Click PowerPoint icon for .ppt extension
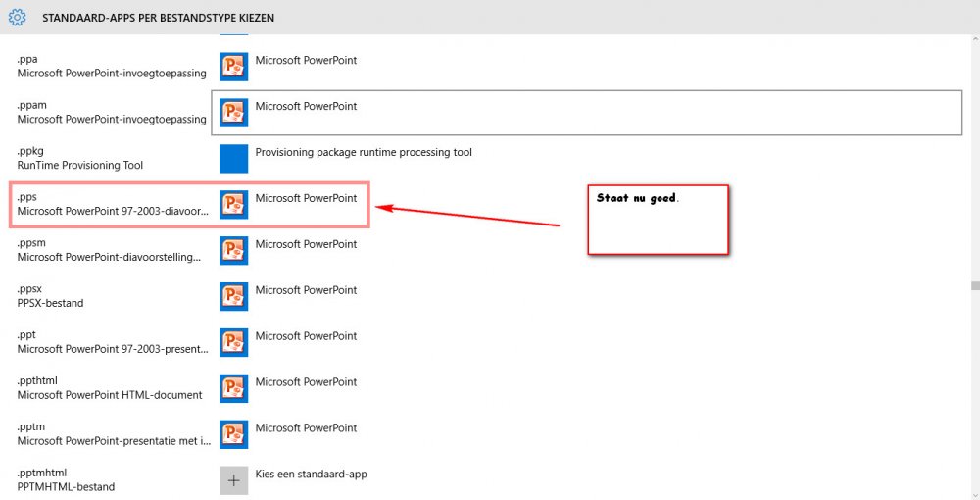The image size is (980, 500). pos(233,343)
